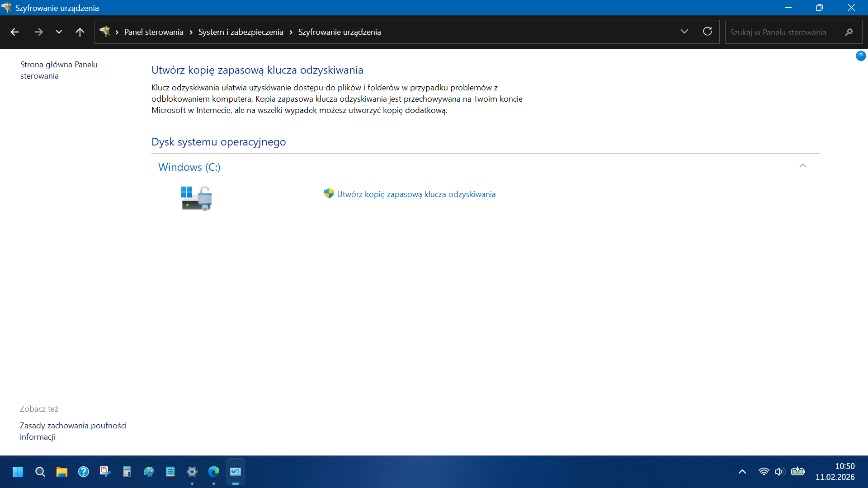Open Panel sterowania breadcrumb
The height and width of the screenshot is (488, 868).
[154, 32]
